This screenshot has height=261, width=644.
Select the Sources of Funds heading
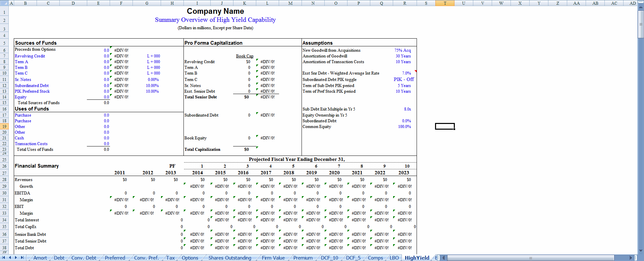click(x=36, y=43)
